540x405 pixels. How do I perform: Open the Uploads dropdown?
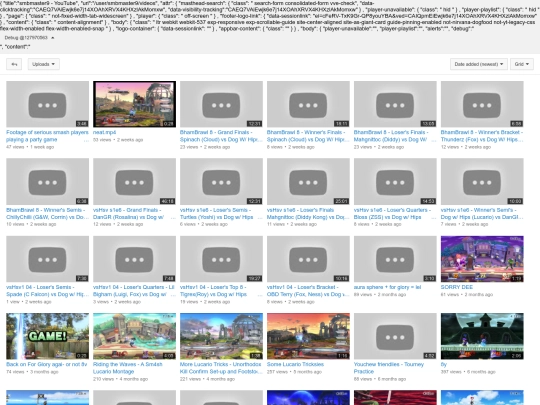point(43,64)
